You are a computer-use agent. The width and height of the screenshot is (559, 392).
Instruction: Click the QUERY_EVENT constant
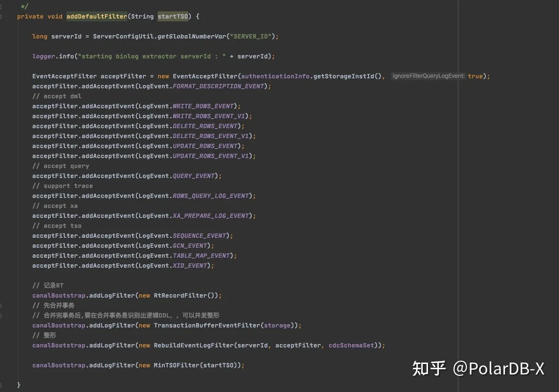pyautogui.click(x=195, y=176)
